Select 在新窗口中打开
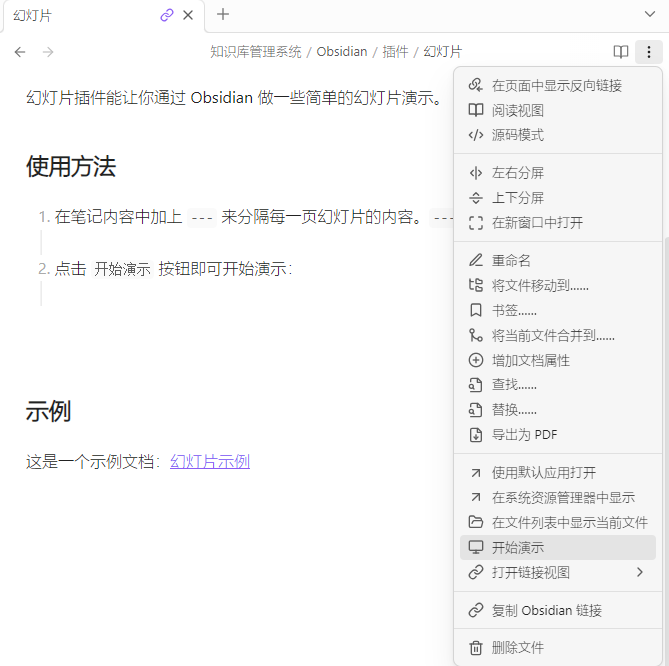The height and width of the screenshot is (666, 669). coord(558,223)
